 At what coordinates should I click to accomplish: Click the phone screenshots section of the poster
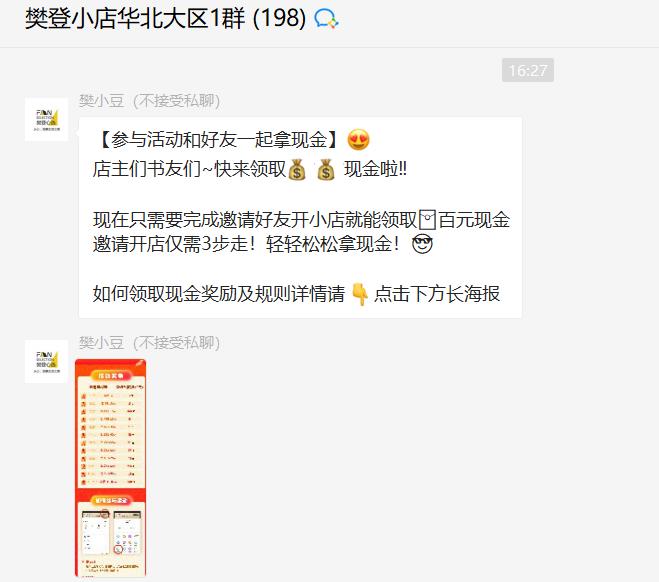111,532
